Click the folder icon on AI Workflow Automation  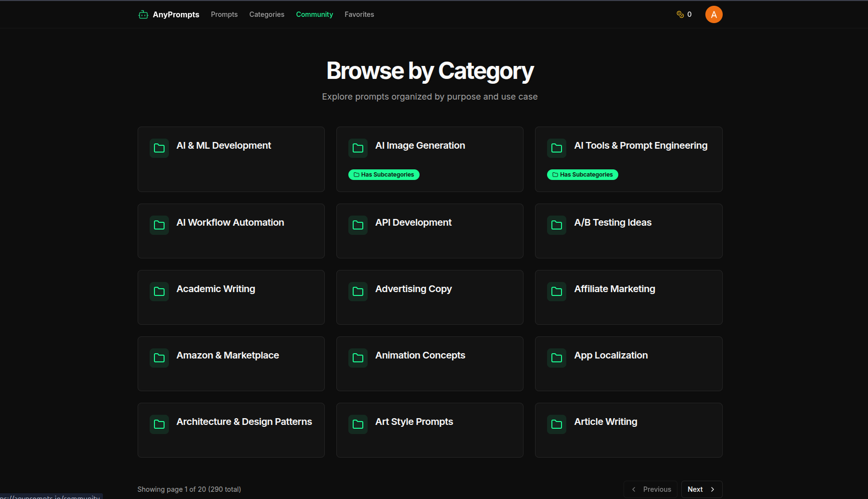(x=159, y=225)
